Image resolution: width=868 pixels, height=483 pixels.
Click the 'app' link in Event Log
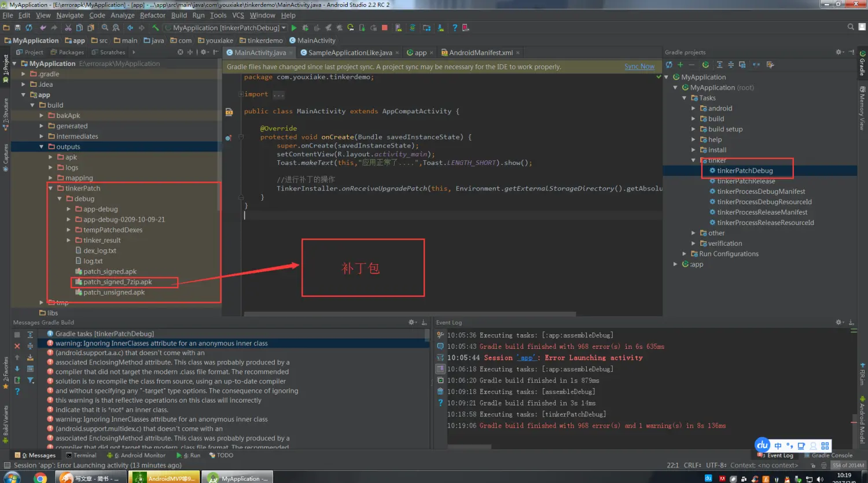point(526,358)
